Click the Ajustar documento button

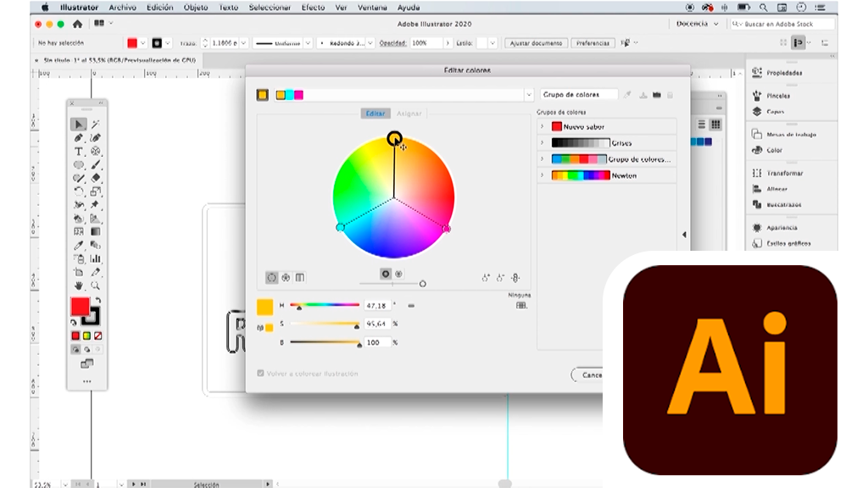tap(536, 42)
